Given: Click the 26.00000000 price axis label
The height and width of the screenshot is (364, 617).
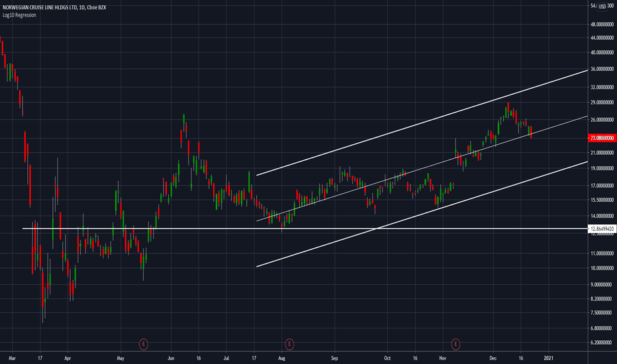Looking at the screenshot, I should [x=602, y=120].
